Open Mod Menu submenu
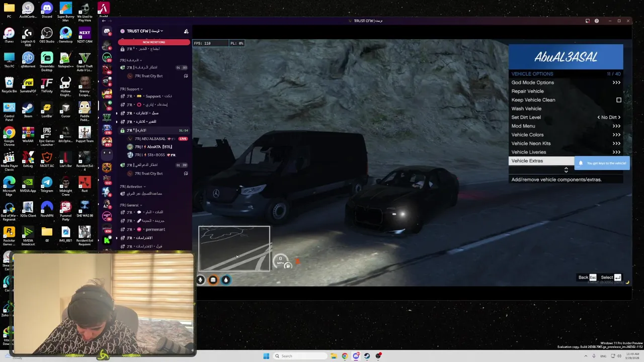This screenshot has width=644, height=362. click(x=566, y=126)
